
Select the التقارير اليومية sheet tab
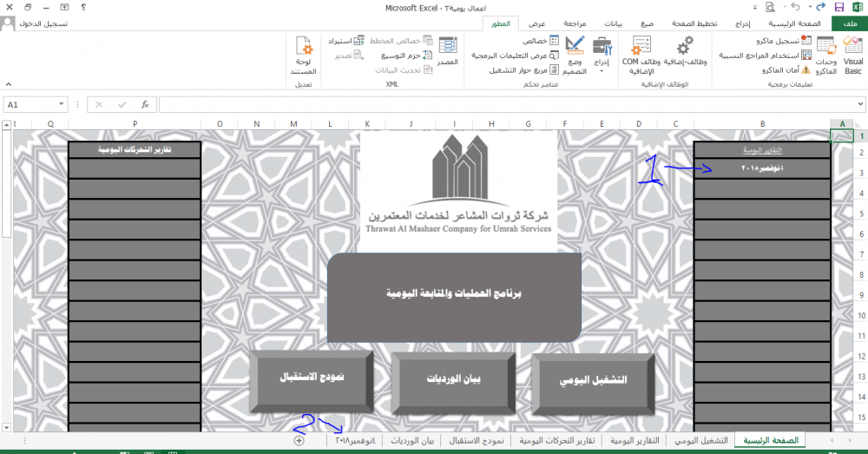pyautogui.click(x=635, y=440)
